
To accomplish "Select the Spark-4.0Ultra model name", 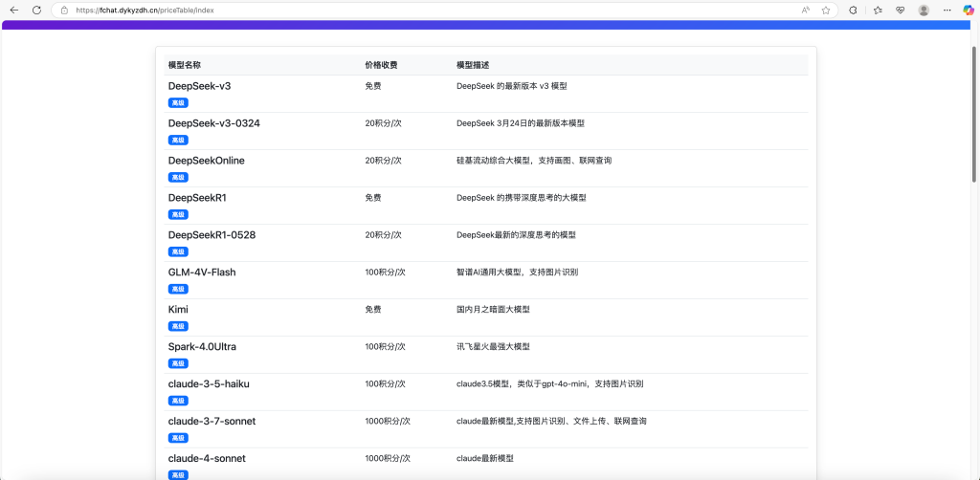I will (202, 347).
